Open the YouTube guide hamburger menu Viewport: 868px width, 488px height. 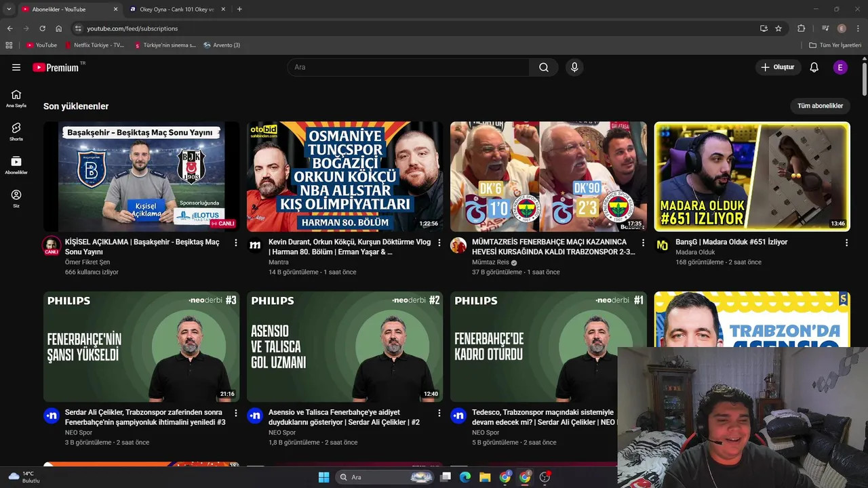coord(16,67)
